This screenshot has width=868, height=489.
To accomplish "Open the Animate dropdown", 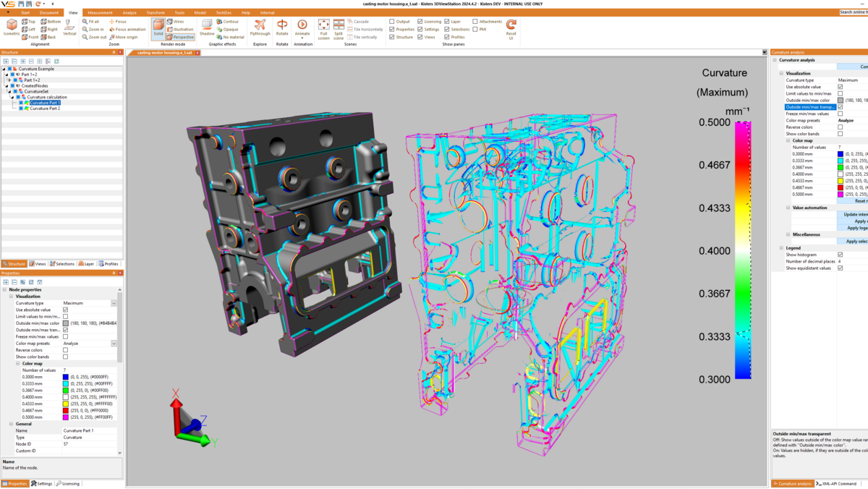I will (x=302, y=38).
